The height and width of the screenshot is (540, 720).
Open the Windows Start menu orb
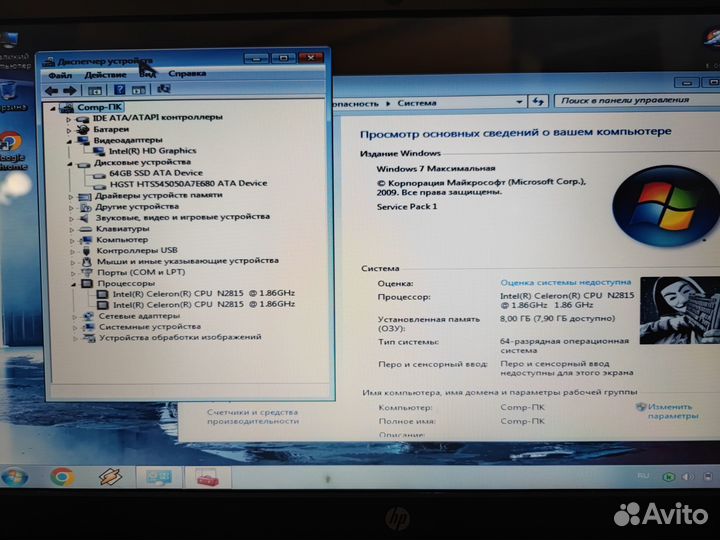tap(14, 477)
